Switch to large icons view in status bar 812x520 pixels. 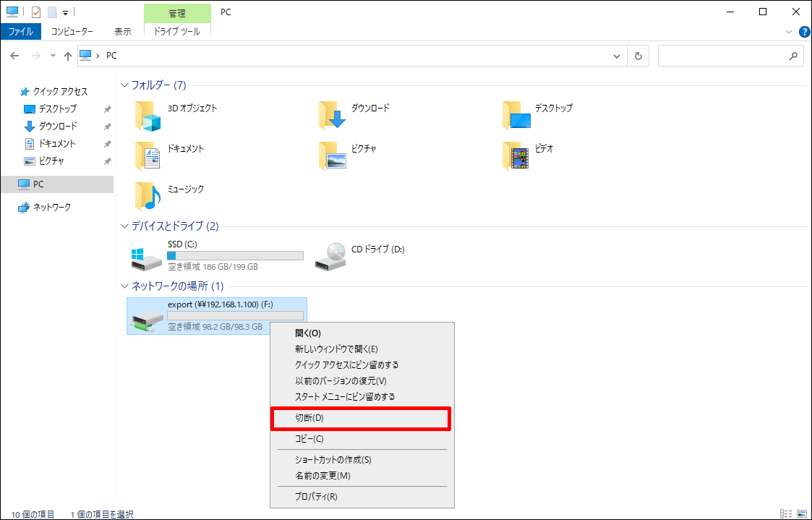pyautogui.click(x=802, y=513)
